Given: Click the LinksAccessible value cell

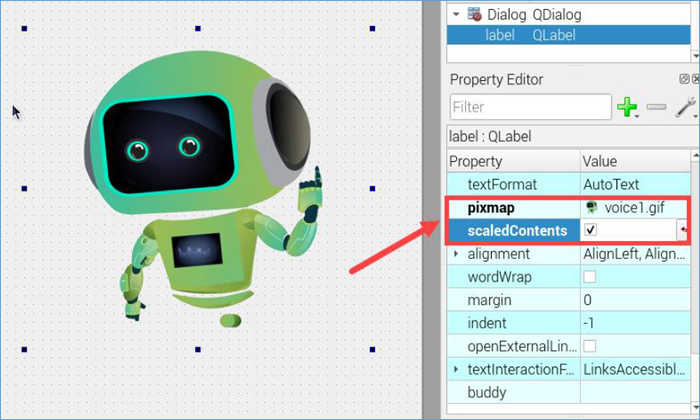Looking at the screenshot, I should click(x=635, y=369).
